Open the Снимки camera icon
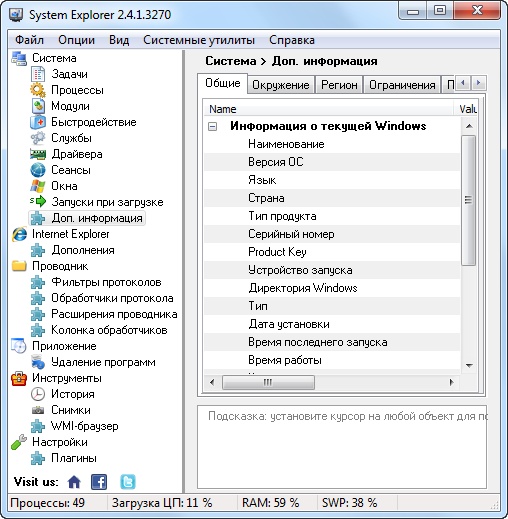 (38, 410)
